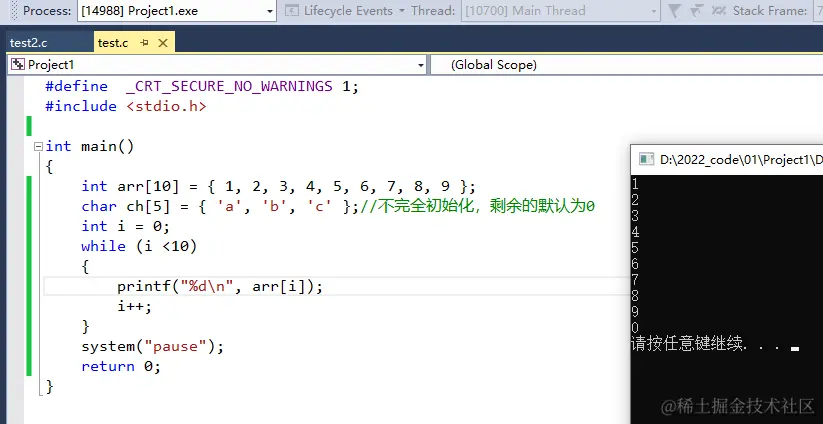823x424 pixels.
Task: Click on the int arr[10] declaration
Action: [278, 186]
